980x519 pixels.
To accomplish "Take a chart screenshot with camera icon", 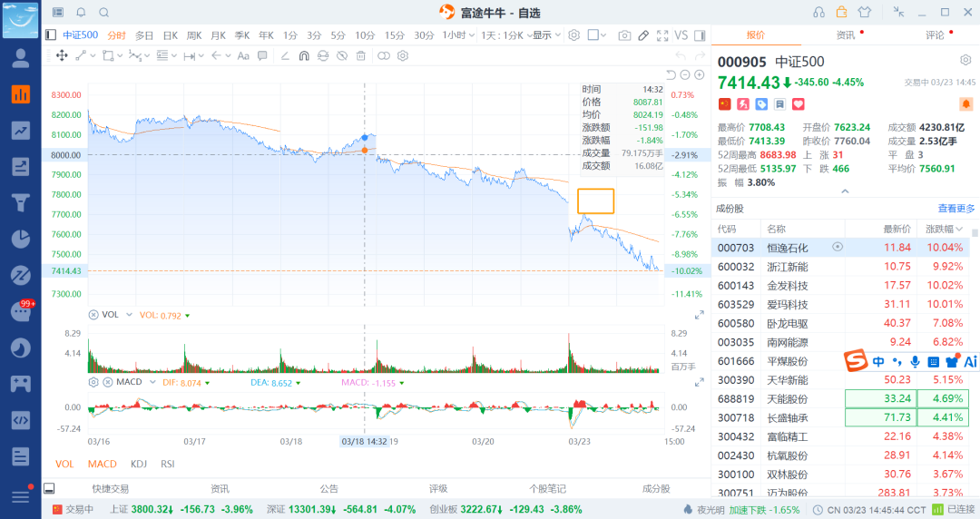I will [624, 35].
